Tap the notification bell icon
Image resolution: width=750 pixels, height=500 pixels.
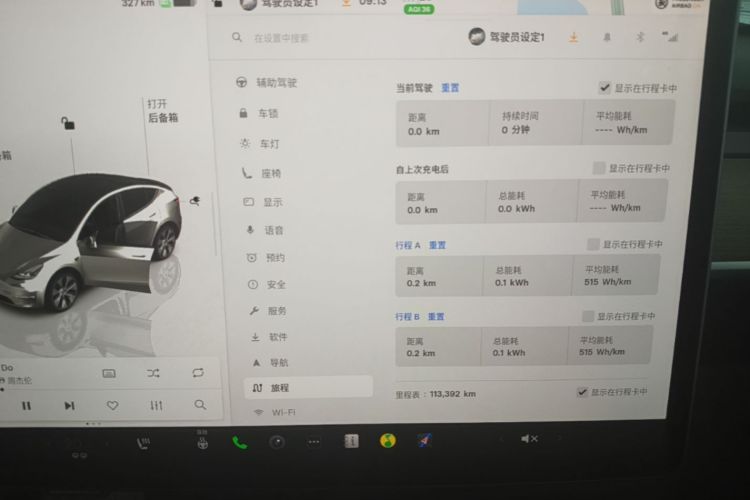click(x=607, y=37)
